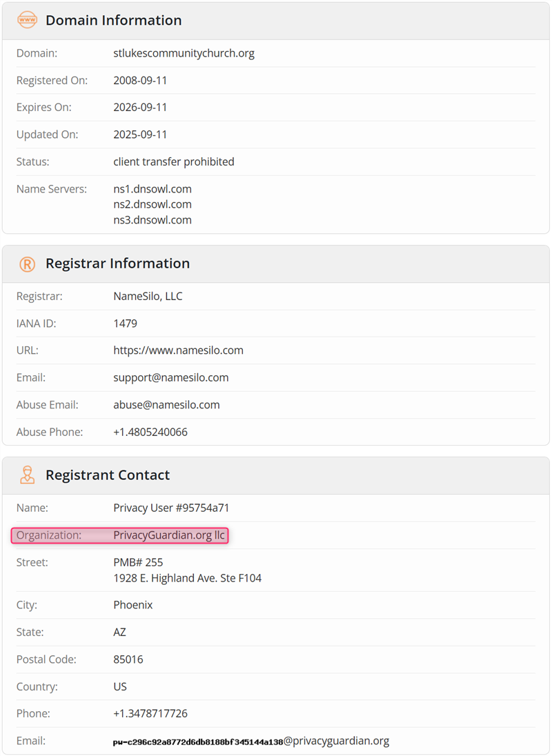Click the ns1.dnsowl.com name server

[x=152, y=189]
